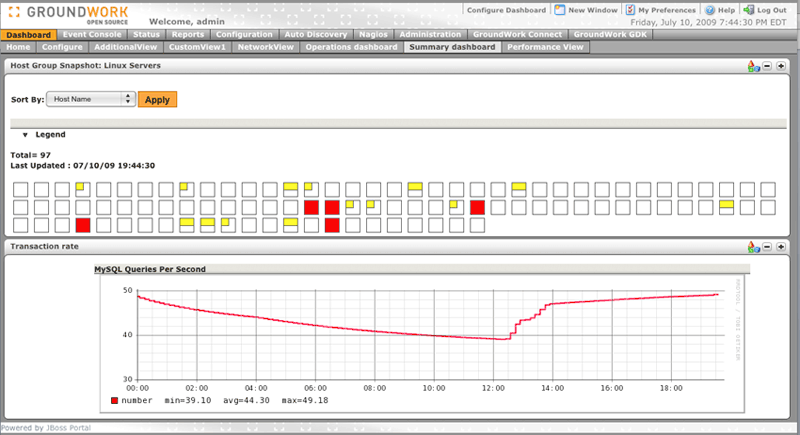Open GroundWork GDK
Viewport: 800px width, 435px height.
(610, 34)
